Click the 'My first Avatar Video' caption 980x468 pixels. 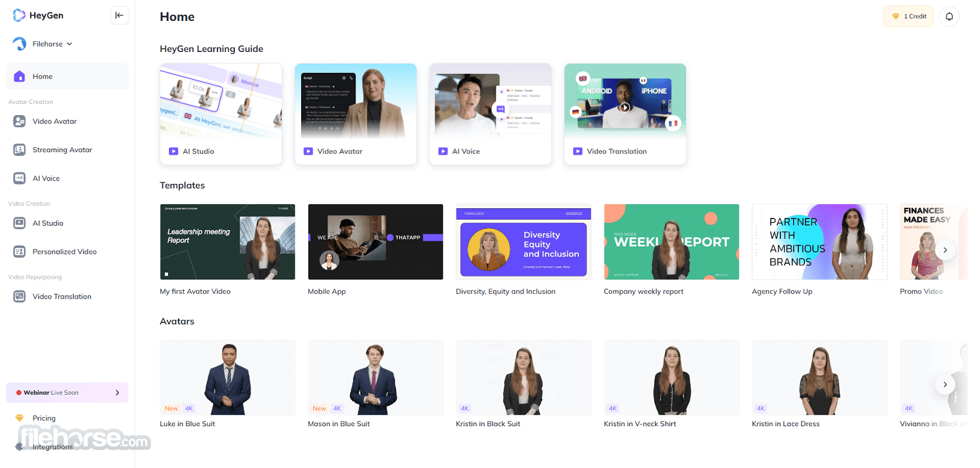[x=195, y=292]
